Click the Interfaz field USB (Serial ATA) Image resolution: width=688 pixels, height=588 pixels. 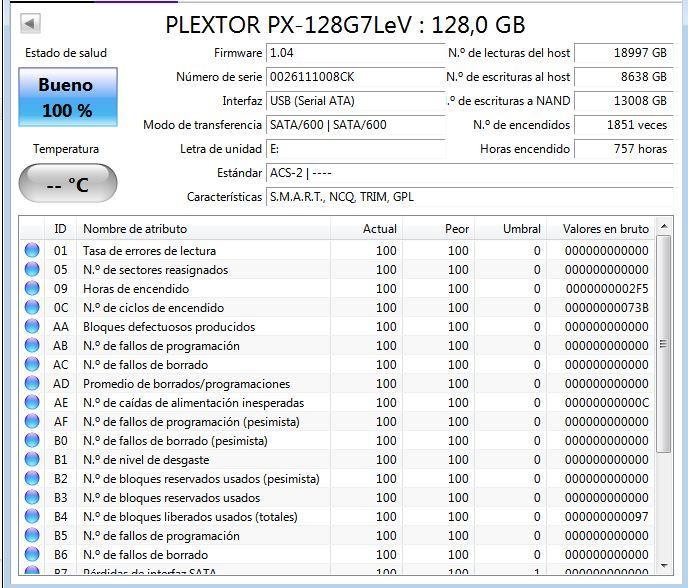(x=355, y=101)
